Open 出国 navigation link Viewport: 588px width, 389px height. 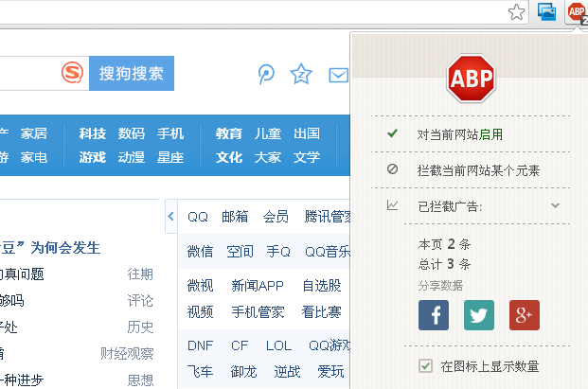(x=307, y=133)
